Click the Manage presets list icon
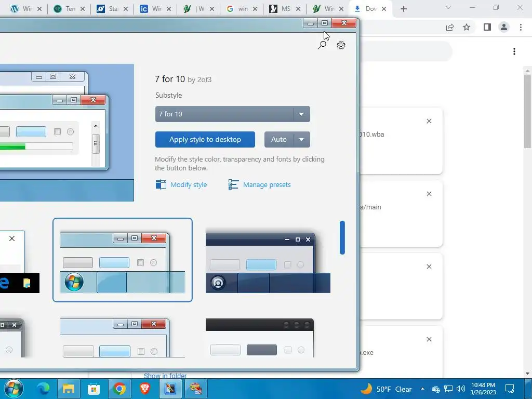This screenshot has height=399, width=532. pos(233,184)
